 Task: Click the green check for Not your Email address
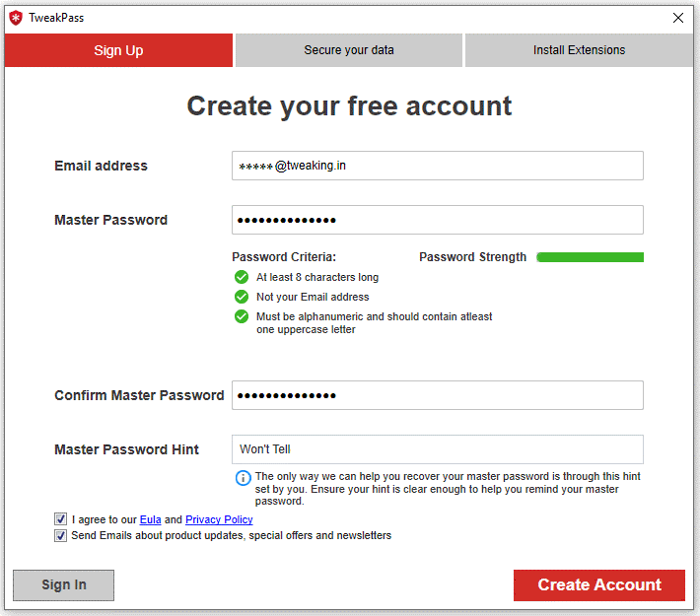pos(242,297)
